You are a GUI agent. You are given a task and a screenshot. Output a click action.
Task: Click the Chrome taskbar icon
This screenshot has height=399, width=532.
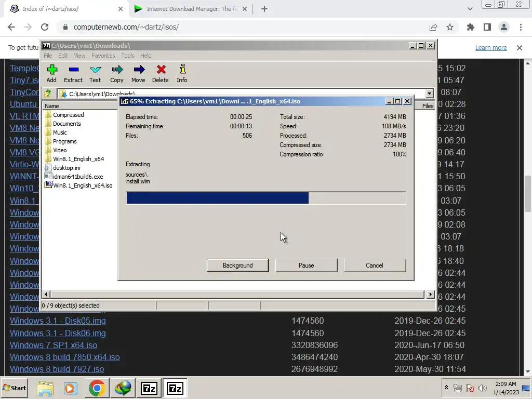point(97,388)
